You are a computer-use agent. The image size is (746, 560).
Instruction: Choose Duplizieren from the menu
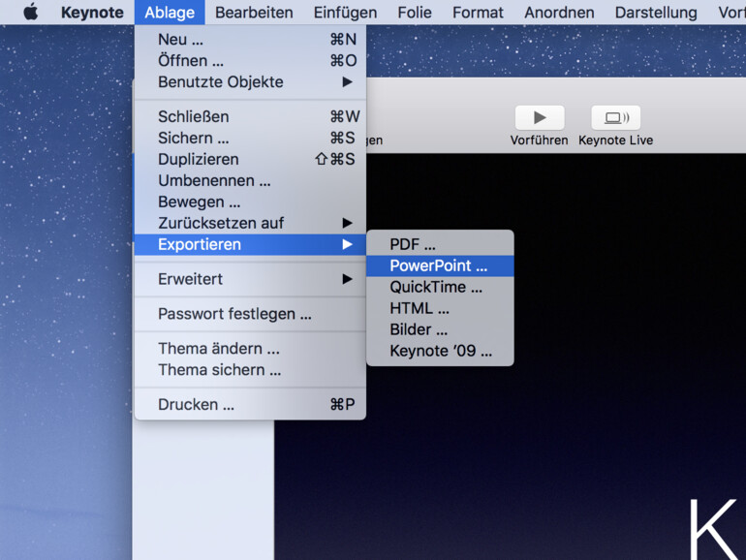250,160
